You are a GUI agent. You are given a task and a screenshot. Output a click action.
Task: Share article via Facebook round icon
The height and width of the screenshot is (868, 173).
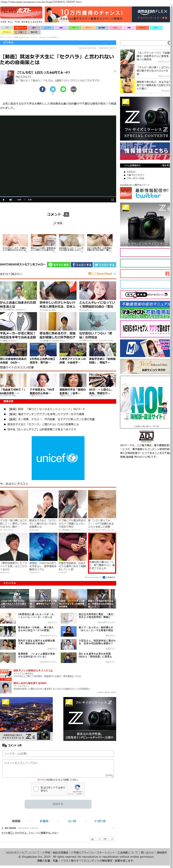point(42,89)
